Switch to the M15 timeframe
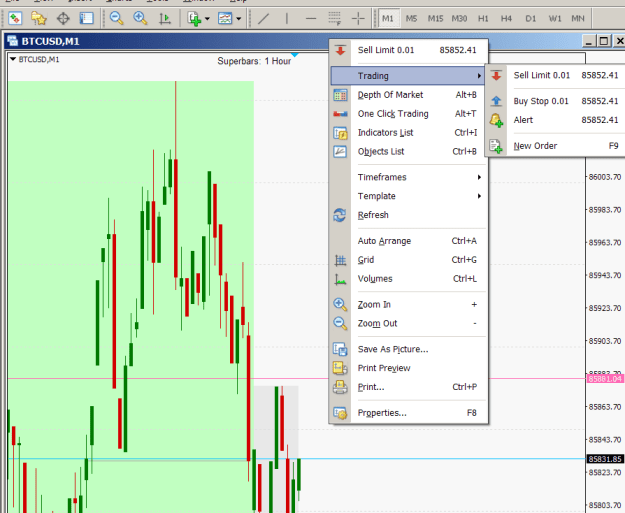The height and width of the screenshot is (513, 625). pyautogui.click(x=435, y=18)
